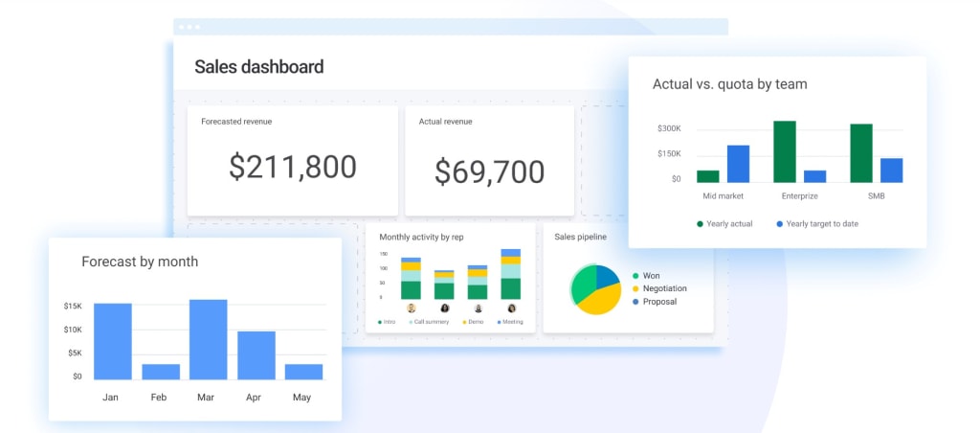
Task: Click the Sales pipeline heading
Action: [x=580, y=238]
